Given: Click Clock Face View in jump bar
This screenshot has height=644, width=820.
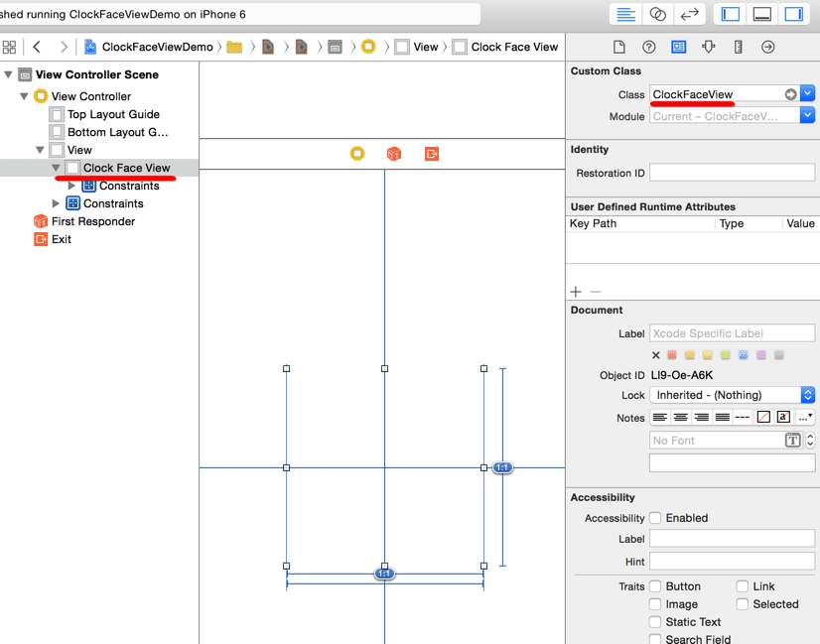Looking at the screenshot, I should (513, 47).
